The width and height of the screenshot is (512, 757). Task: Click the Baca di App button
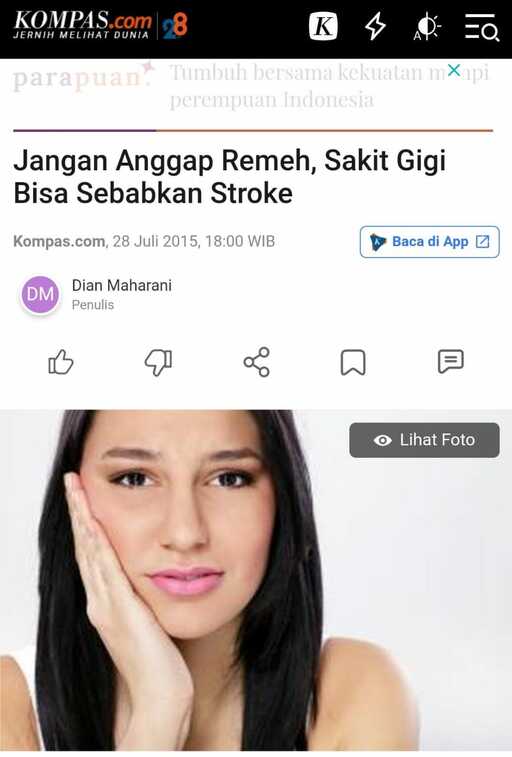pyautogui.click(x=429, y=241)
